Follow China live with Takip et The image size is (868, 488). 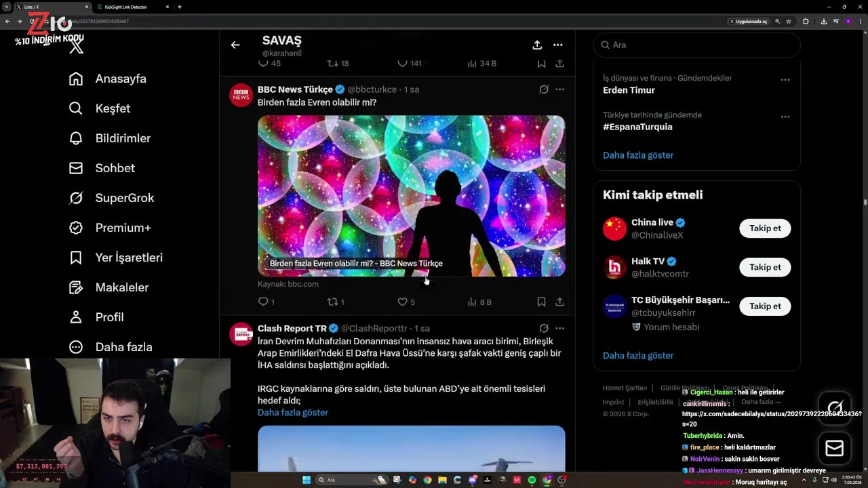click(x=765, y=228)
